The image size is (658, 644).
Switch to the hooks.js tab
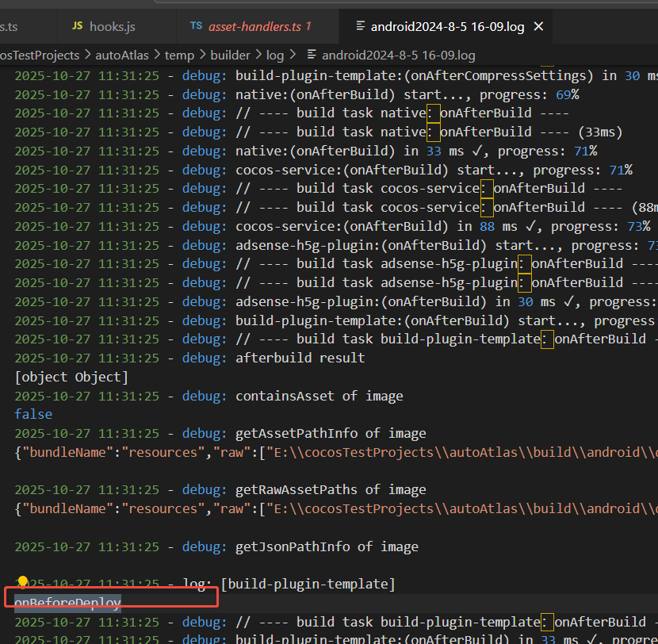click(x=112, y=26)
